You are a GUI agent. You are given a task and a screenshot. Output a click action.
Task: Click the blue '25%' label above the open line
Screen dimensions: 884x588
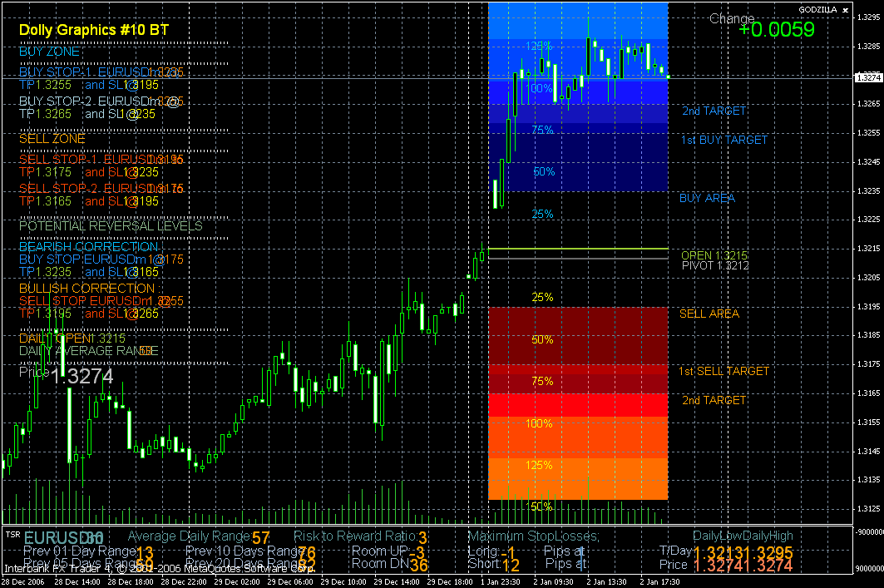click(x=542, y=215)
